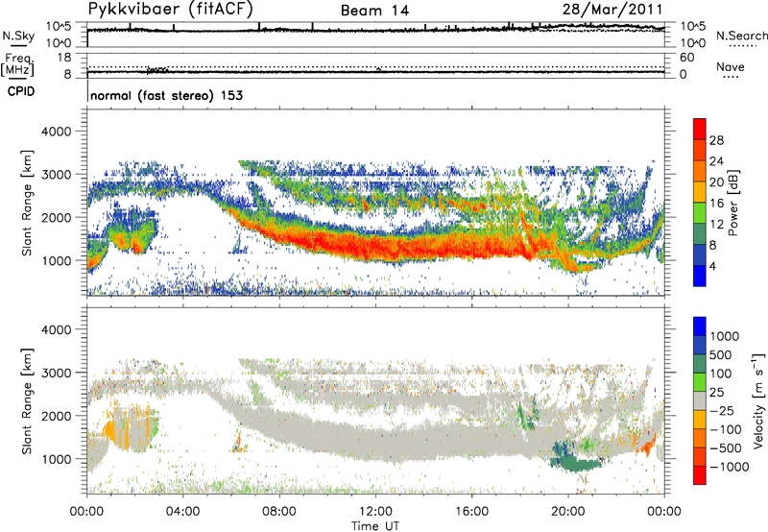Click the '16:00' time axis tick label
The height and width of the screenshot is (532, 768).
point(472,511)
